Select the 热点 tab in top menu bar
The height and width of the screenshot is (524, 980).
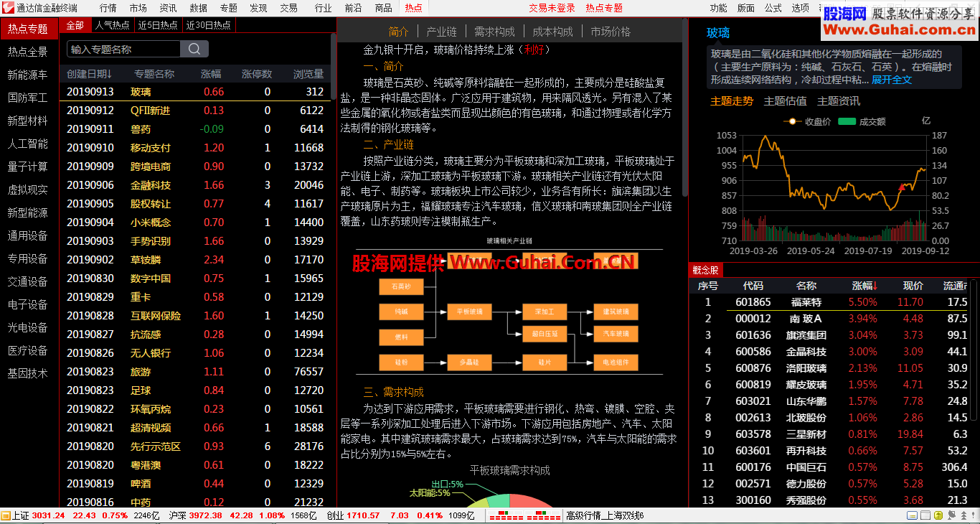point(413,8)
